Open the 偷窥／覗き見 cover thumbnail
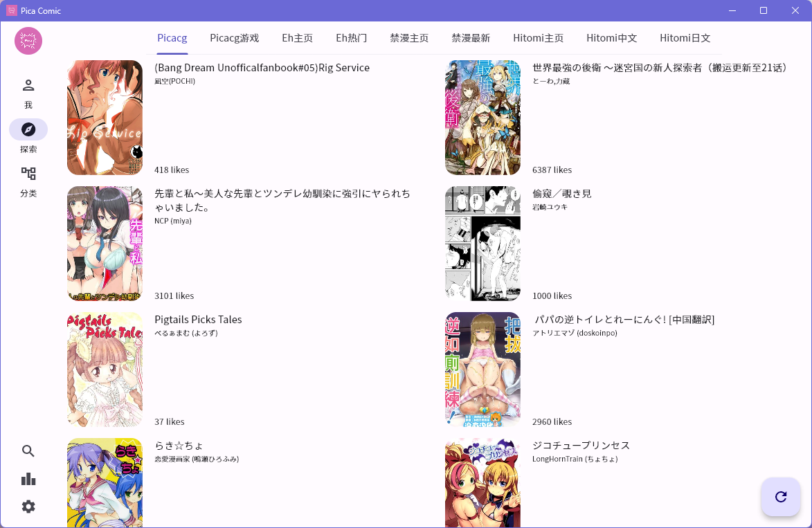 point(482,244)
